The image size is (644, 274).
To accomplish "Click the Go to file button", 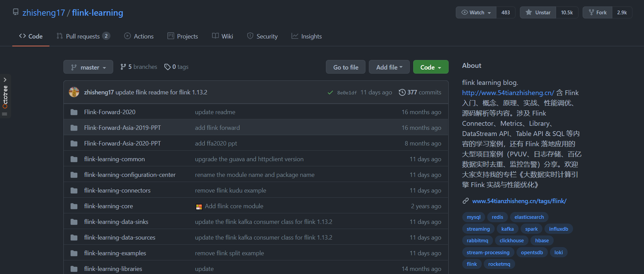I will (346, 67).
